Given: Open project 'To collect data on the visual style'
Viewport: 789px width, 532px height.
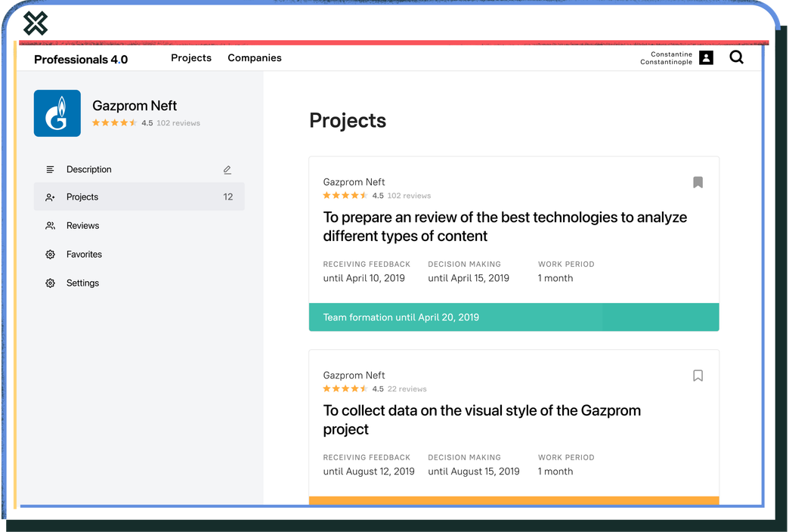Looking at the screenshot, I should pyautogui.click(x=482, y=419).
